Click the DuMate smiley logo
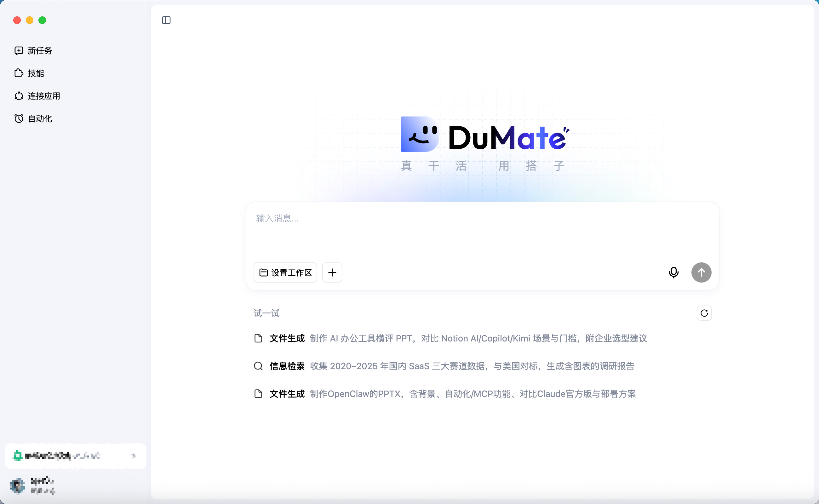The image size is (819, 504). 419,134
